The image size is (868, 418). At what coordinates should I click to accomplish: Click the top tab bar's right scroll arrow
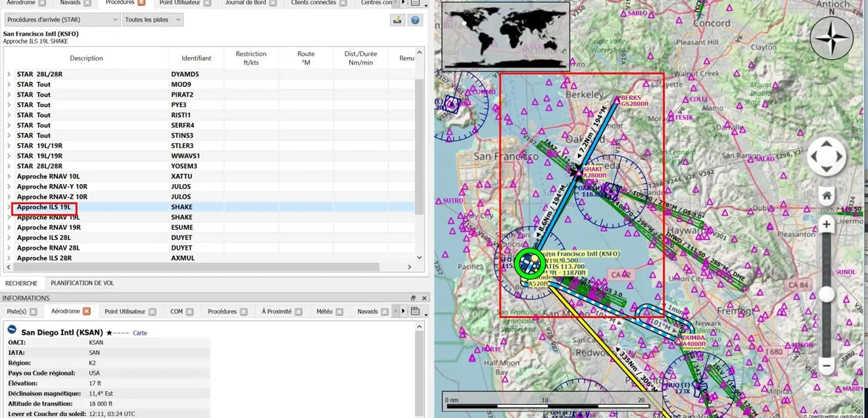tap(403, 3)
